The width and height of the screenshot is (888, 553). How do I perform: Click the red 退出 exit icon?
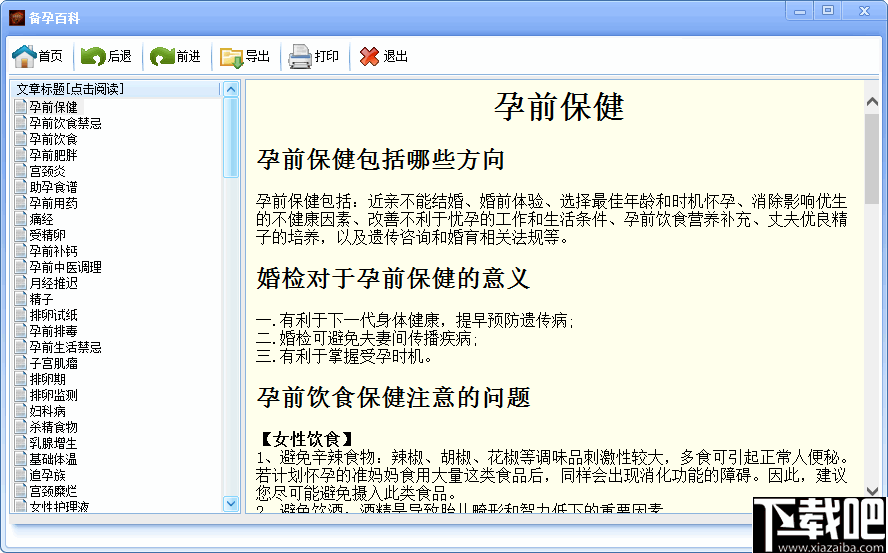369,56
